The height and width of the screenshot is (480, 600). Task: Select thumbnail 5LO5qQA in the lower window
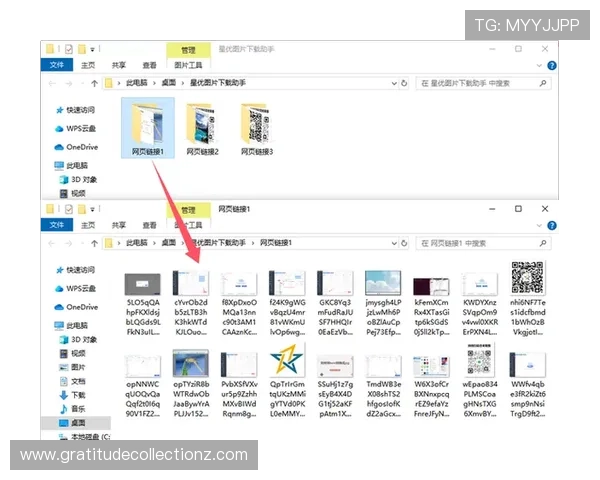click(x=143, y=304)
